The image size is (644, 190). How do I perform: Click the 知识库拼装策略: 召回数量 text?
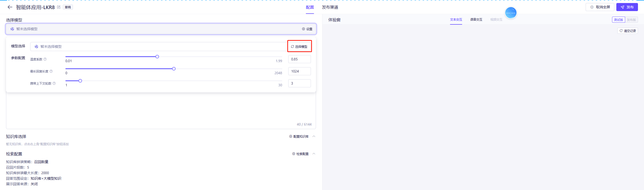(x=27, y=162)
